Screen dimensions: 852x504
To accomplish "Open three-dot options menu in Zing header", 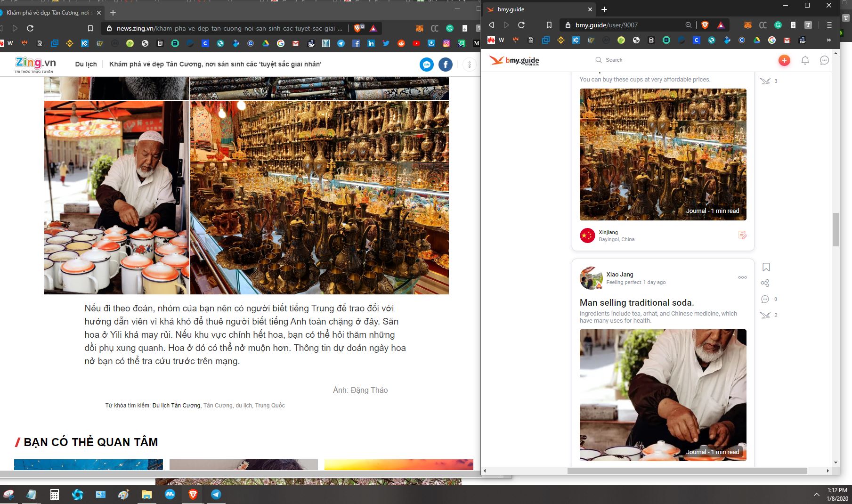I will pos(469,65).
